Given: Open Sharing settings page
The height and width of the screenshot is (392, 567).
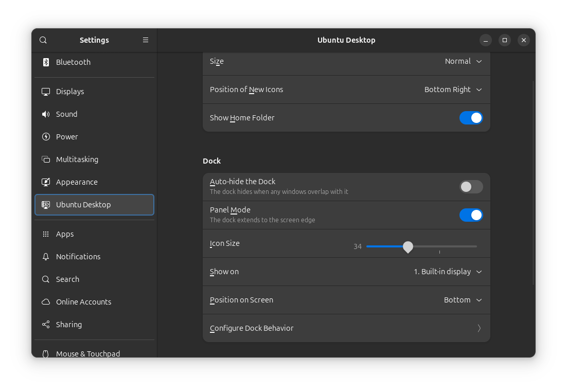Looking at the screenshot, I should tap(94, 325).
